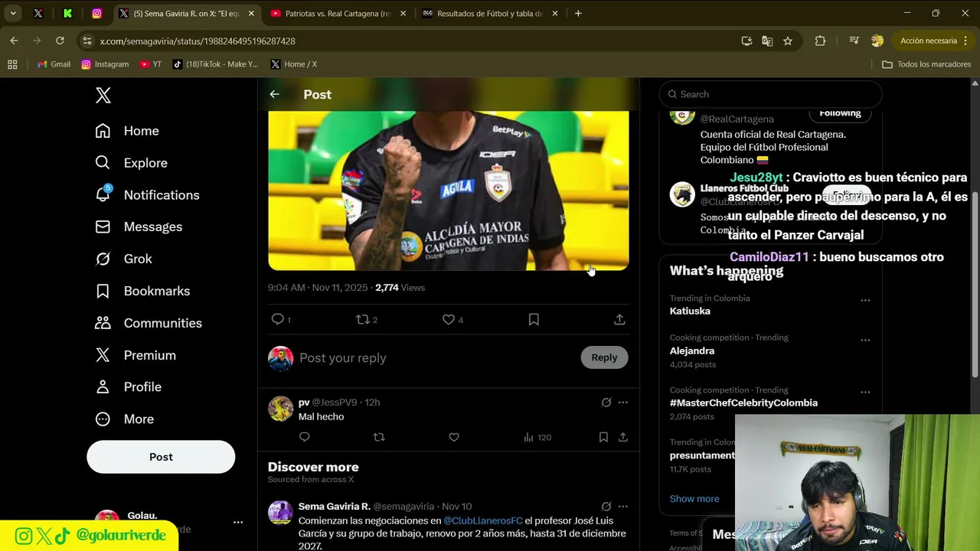Screen dimensions: 980x551
Task: Open Grok in X sidebar
Action: (x=123, y=259)
